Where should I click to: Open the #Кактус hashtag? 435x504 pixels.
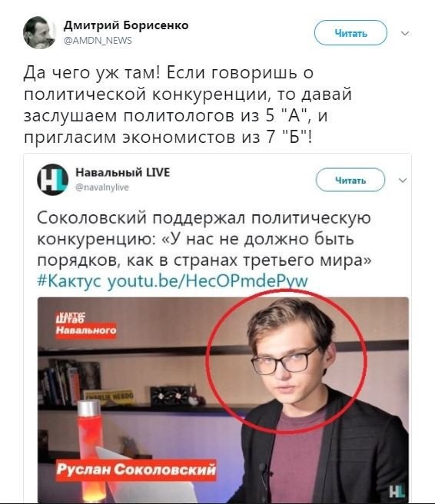click(69, 281)
